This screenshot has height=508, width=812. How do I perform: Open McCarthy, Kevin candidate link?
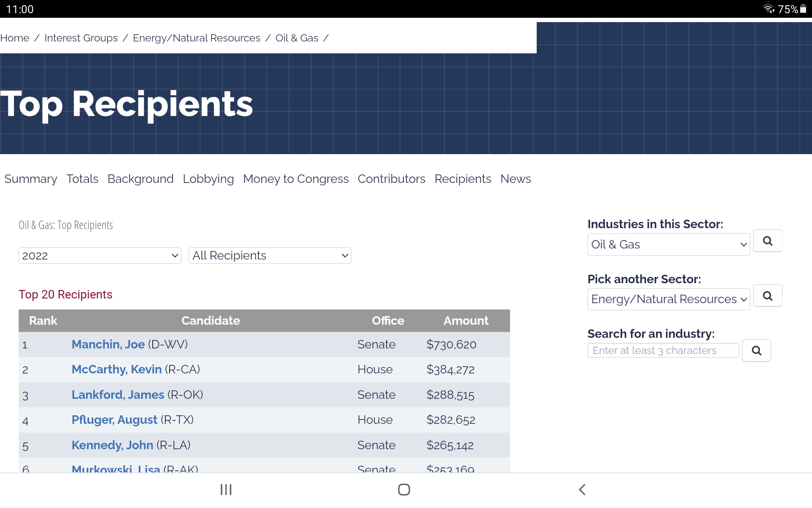pos(116,370)
